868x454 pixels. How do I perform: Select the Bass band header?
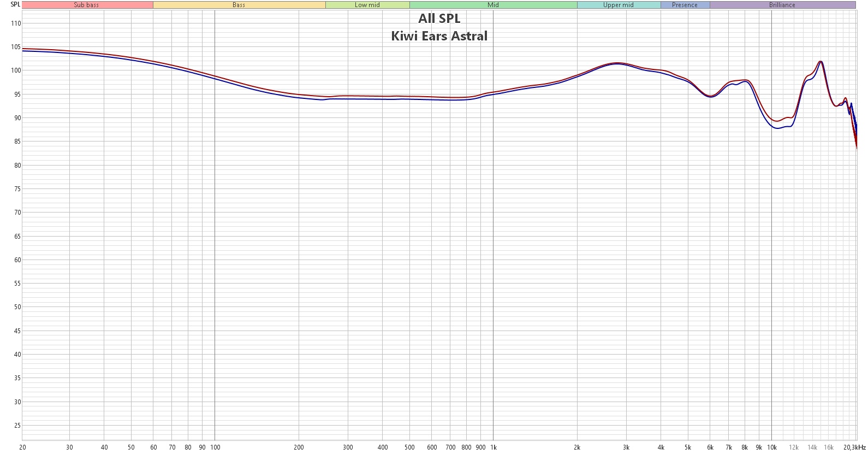click(239, 5)
